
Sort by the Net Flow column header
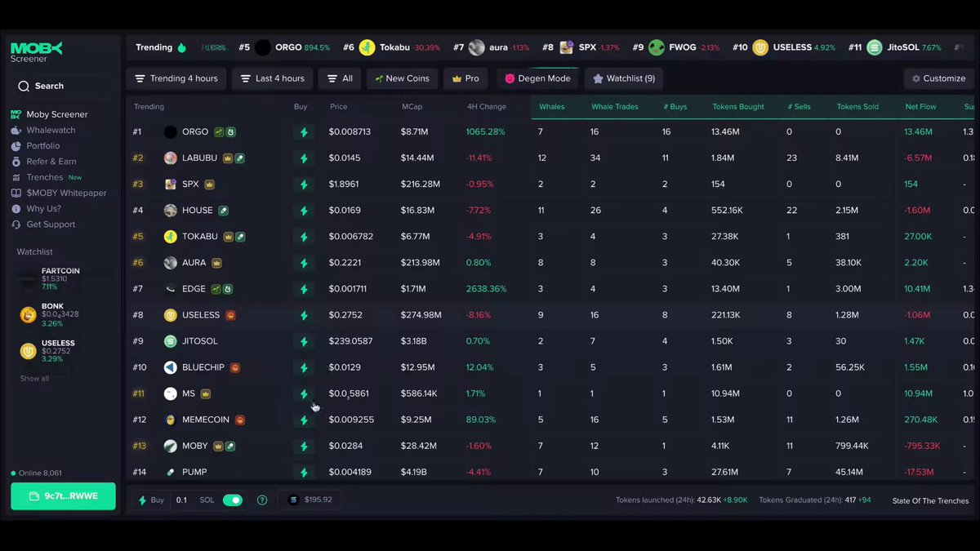point(920,107)
